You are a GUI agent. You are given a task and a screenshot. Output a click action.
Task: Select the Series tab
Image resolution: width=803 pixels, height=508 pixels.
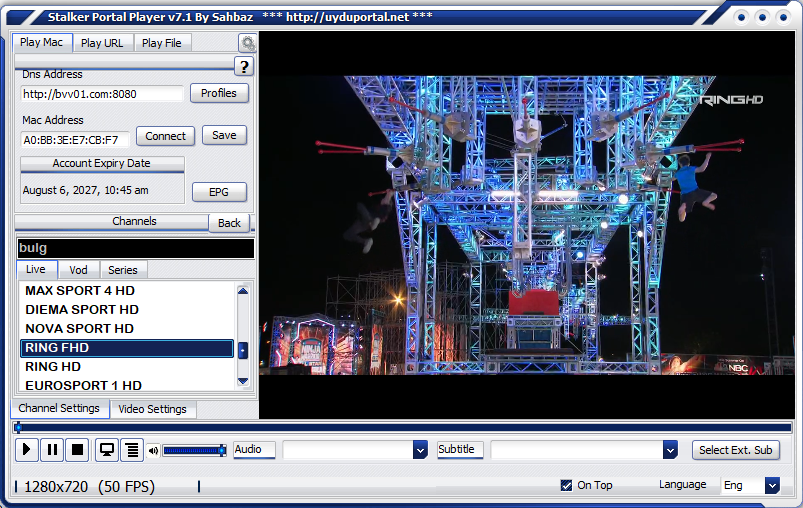[123, 270]
